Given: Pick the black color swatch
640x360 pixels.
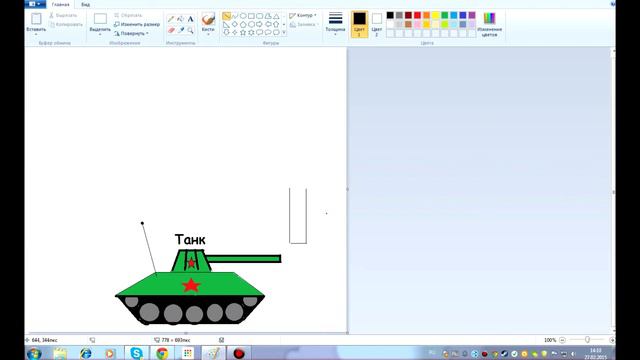Looking at the screenshot, I should 390,16.
